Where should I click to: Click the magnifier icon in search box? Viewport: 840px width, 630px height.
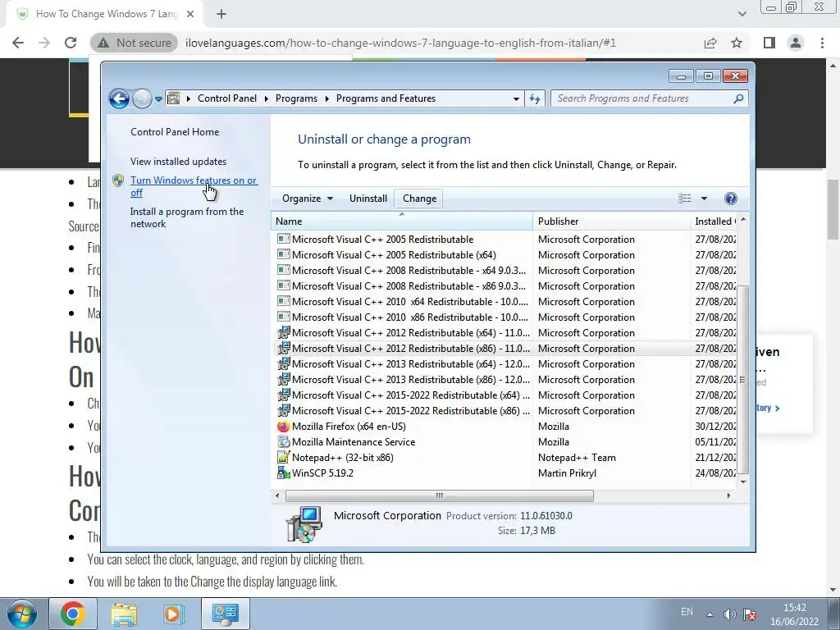(738, 98)
